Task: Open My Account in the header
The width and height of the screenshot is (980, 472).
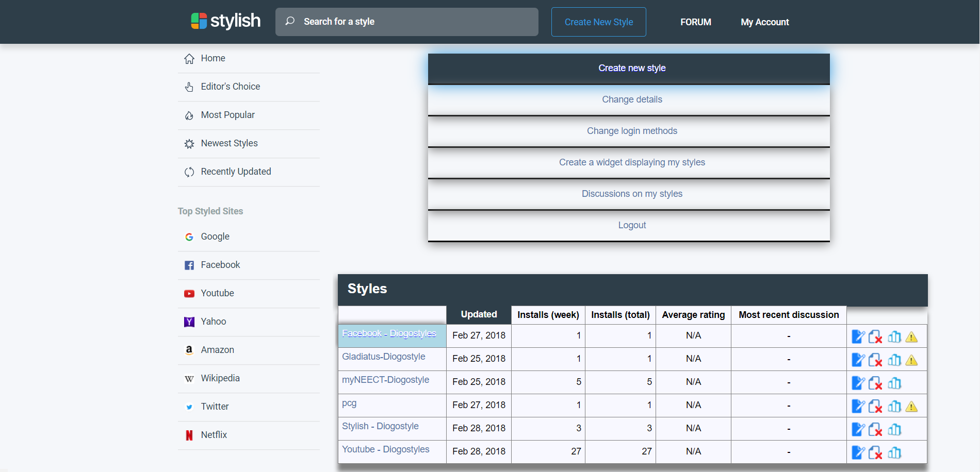Action: (x=765, y=22)
